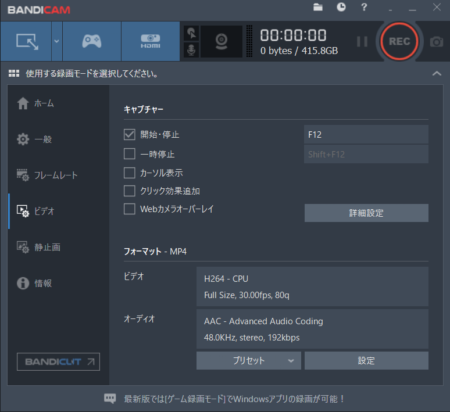Click the AAC - Advanced Audio Coding text
The image size is (450, 412).
(263, 321)
